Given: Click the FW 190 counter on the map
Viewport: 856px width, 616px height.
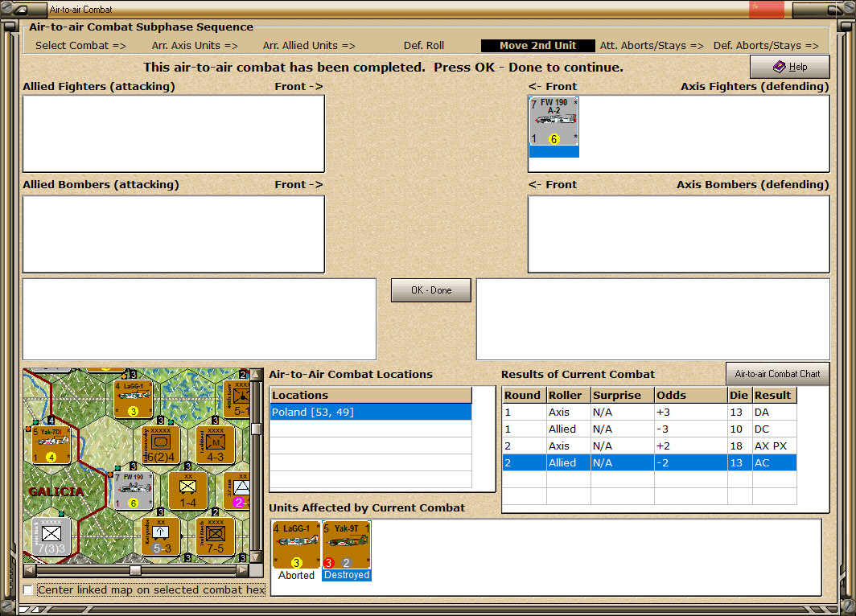Looking at the screenshot, I should coord(134,491).
